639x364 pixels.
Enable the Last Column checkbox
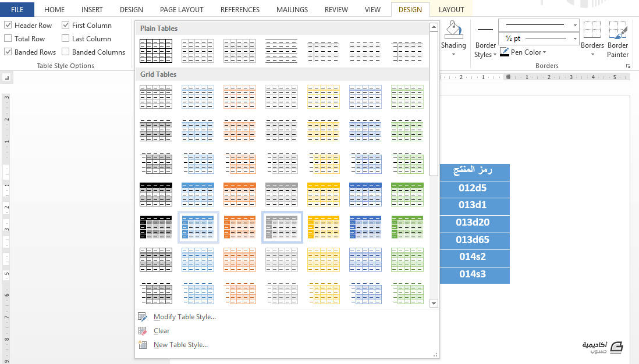[x=65, y=39]
